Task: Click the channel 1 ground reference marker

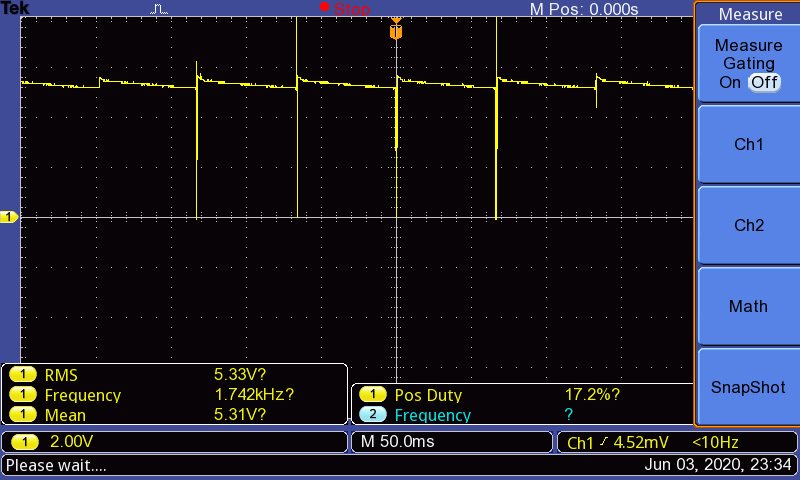Action: click(x=9, y=217)
